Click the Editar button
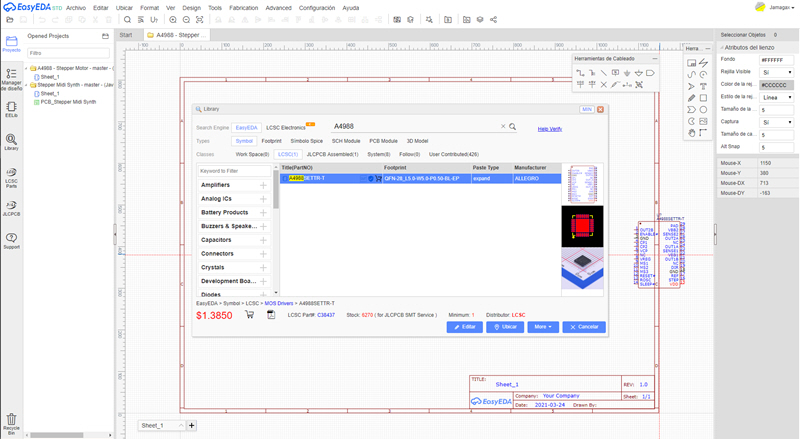The image size is (800, 439). (x=464, y=327)
